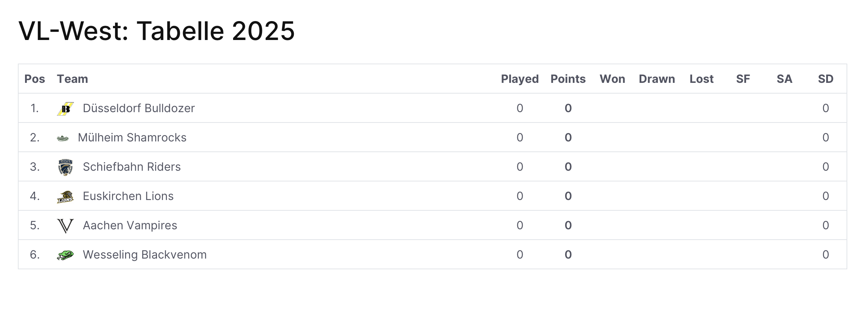Open the Düsseldorf Bulldozer team link
868x330 pixels.
(139, 108)
